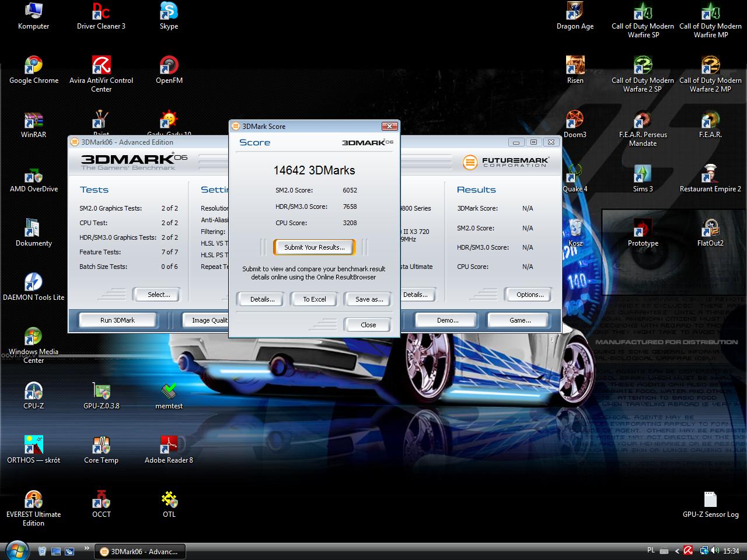The image size is (747, 560).
Task: Launch the Prototype game icon
Action: point(643,233)
